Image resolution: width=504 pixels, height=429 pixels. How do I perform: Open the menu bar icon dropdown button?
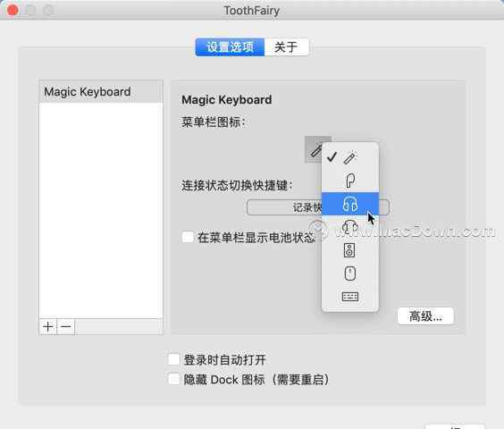[314, 149]
